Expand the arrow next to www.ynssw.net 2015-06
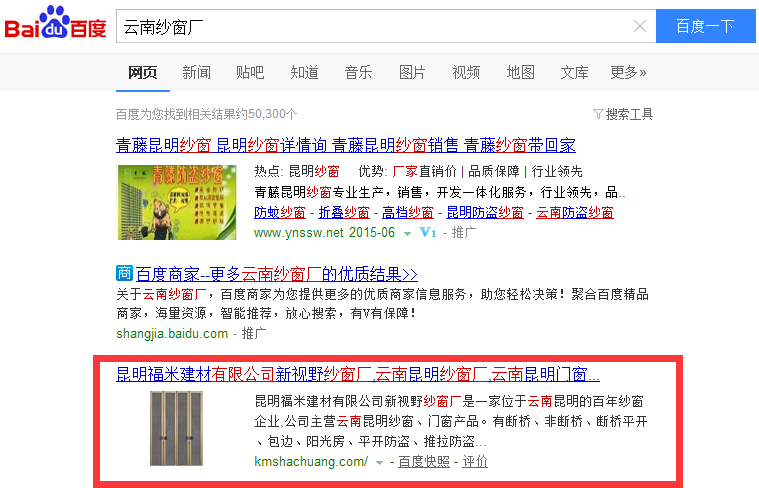The width and height of the screenshot is (759, 488). 407,233
